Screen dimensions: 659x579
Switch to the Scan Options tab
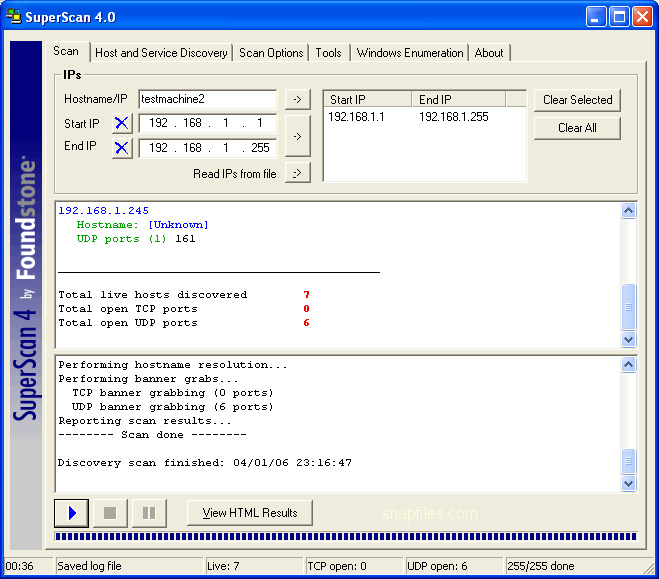click(x=271, y=53)
